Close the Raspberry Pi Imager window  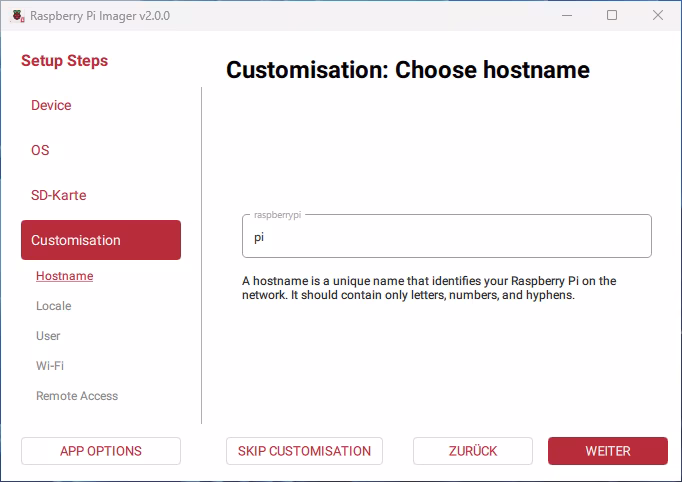tap(657, 16)
